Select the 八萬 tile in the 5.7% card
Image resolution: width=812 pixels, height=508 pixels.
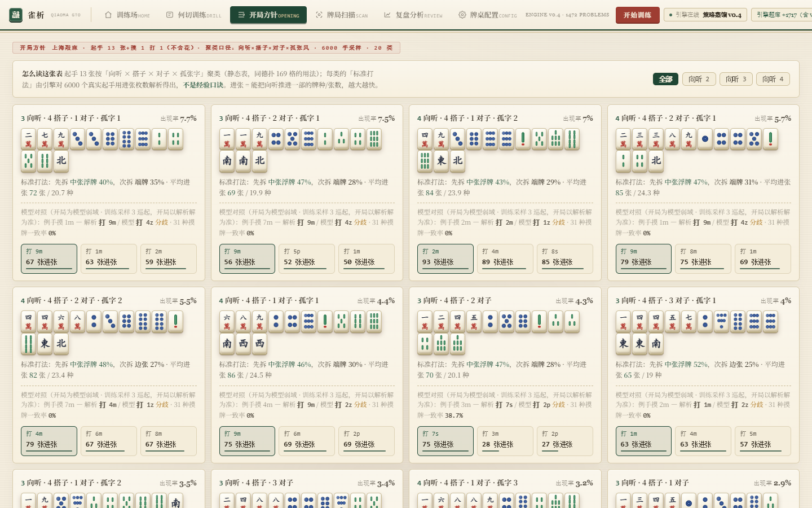click(x=672, y=139)
